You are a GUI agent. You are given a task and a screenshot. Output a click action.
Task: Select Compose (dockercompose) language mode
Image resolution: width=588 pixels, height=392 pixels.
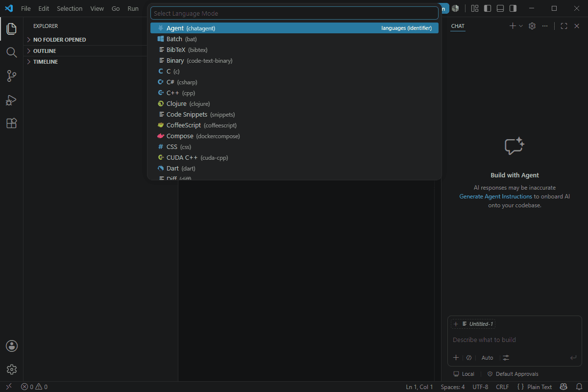pyautogui.click(x=294, y=136)
